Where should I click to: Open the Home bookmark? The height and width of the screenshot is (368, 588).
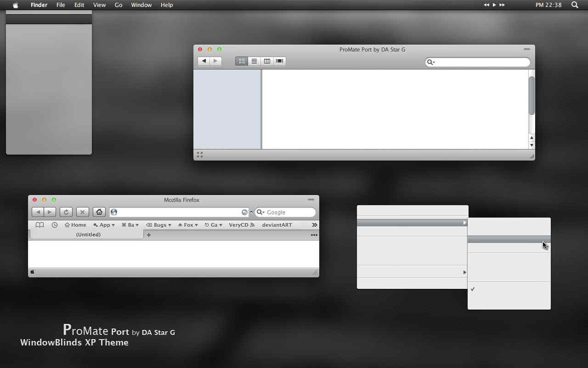[75, 225]
